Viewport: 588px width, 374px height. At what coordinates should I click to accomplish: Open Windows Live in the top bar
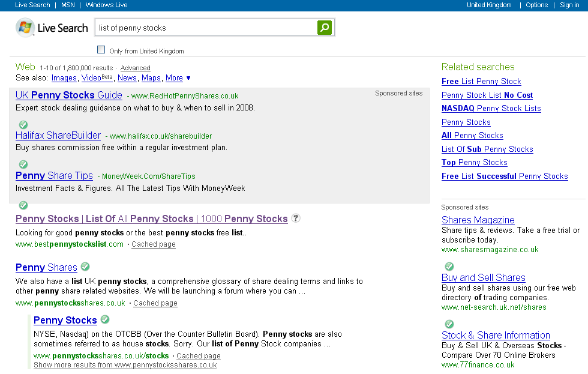coord(107,5)
